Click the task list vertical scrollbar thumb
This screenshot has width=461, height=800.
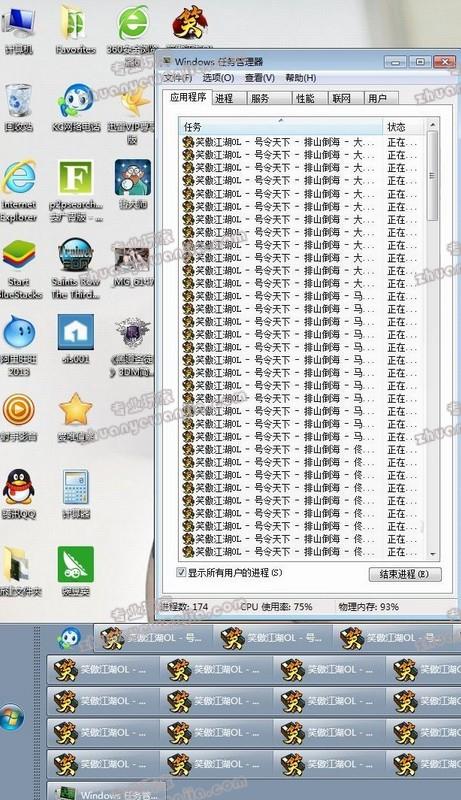432,176
